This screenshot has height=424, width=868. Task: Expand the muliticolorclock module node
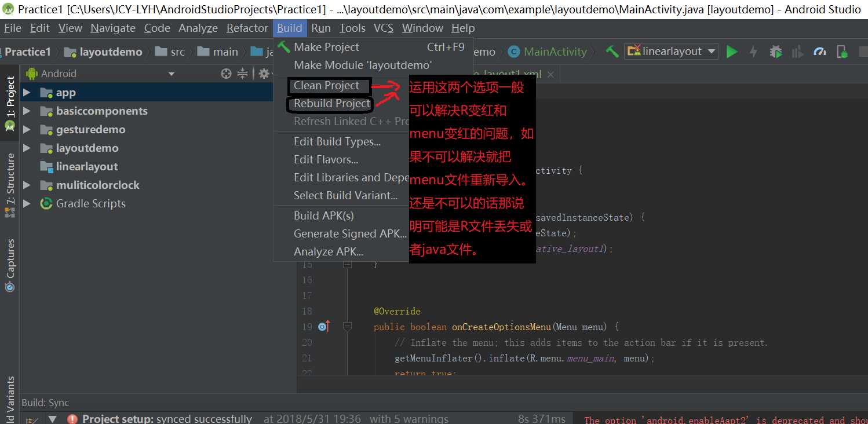(27, 185)
